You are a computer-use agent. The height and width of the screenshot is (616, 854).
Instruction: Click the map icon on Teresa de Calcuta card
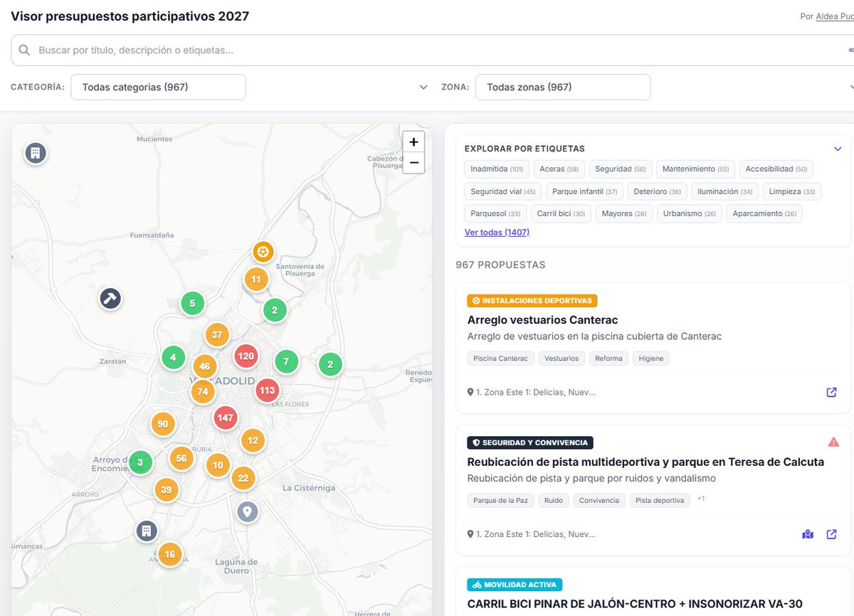(x=808, y=533)
